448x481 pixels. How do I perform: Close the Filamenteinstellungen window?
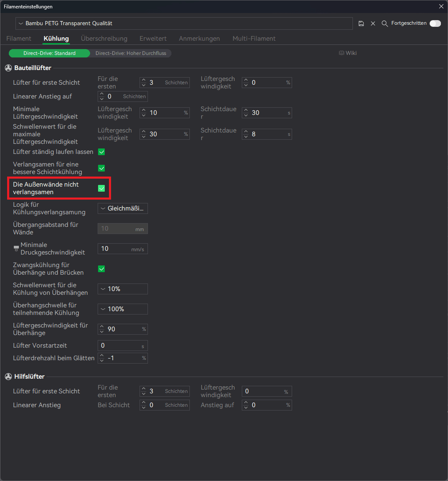point(441,6)
